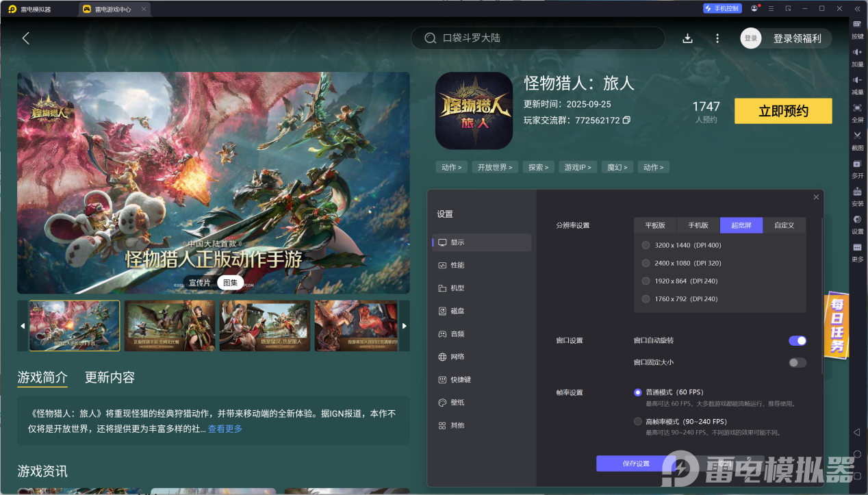Open 网络 network settings section
Screen dimensions: 868x495
pyautogui.click(x=482, y=357)
